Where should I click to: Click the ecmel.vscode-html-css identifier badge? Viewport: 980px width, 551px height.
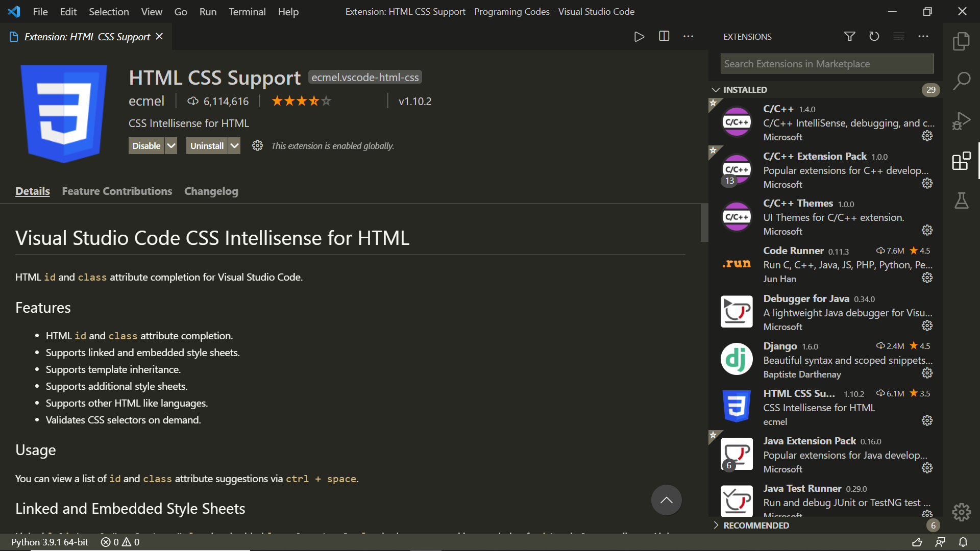(365, 78)
